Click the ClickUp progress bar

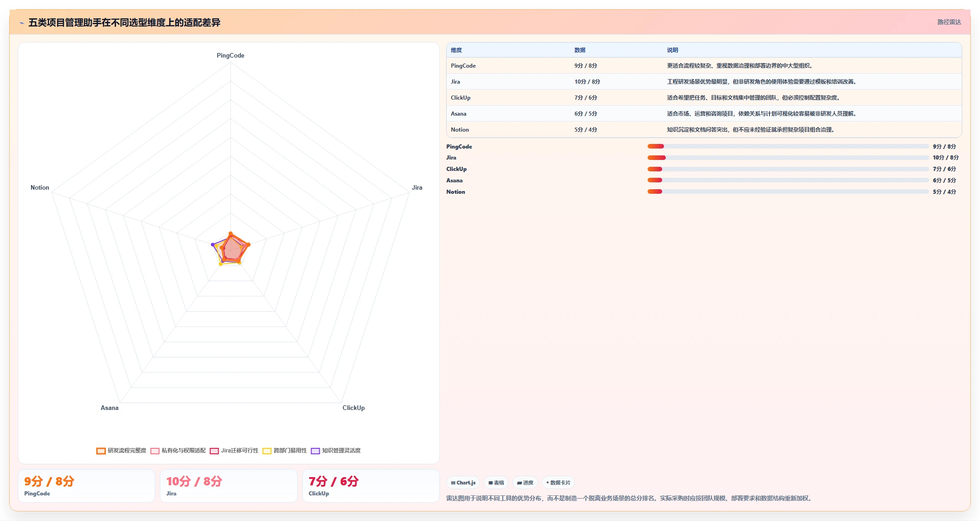(x=788, y=169)
